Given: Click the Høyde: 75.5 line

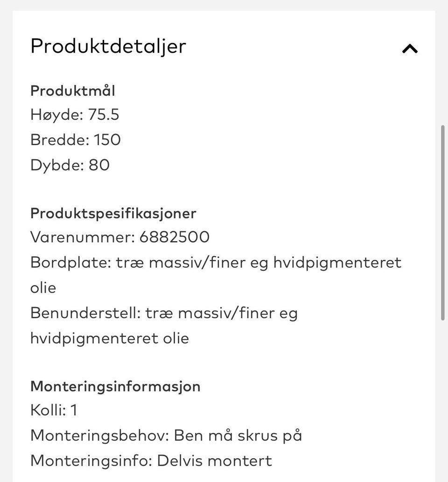Looking at the screenshot, I should point(75,115).
